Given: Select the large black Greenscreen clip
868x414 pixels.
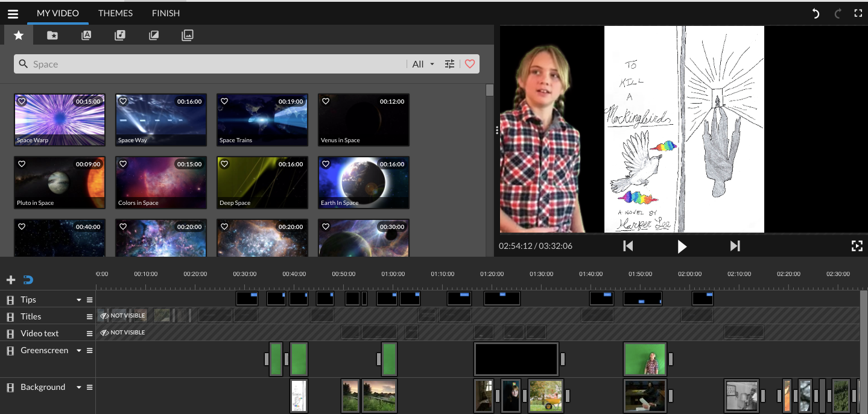Looking at the screenshot, I should tap(516, 359).
